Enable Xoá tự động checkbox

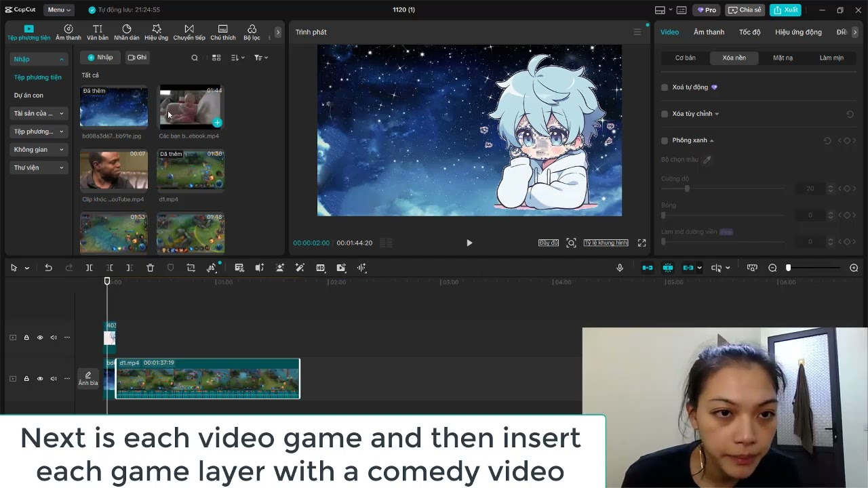pyautogui.click(x=665, y=87)
